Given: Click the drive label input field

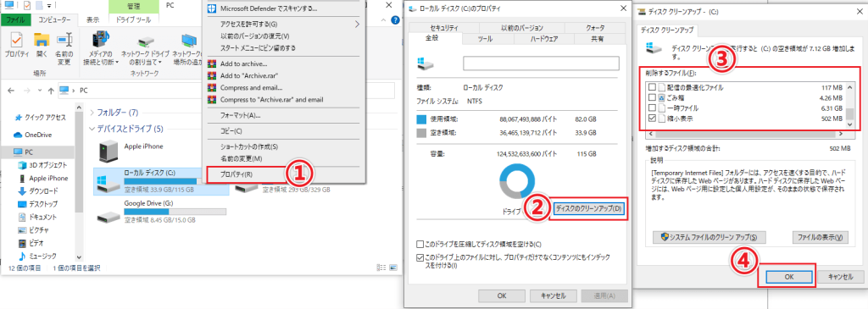Looking at the screenshot, I should [541, 63].
